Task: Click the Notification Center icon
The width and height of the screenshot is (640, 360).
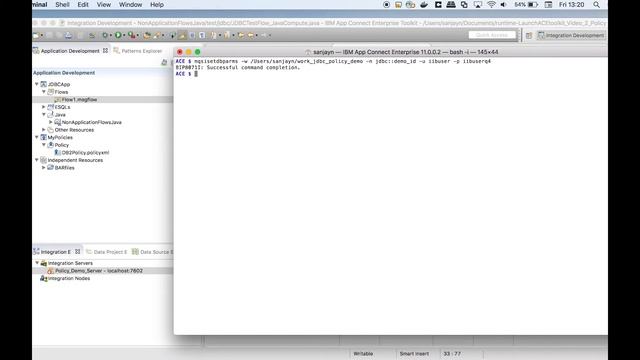Action: point(548,5)
